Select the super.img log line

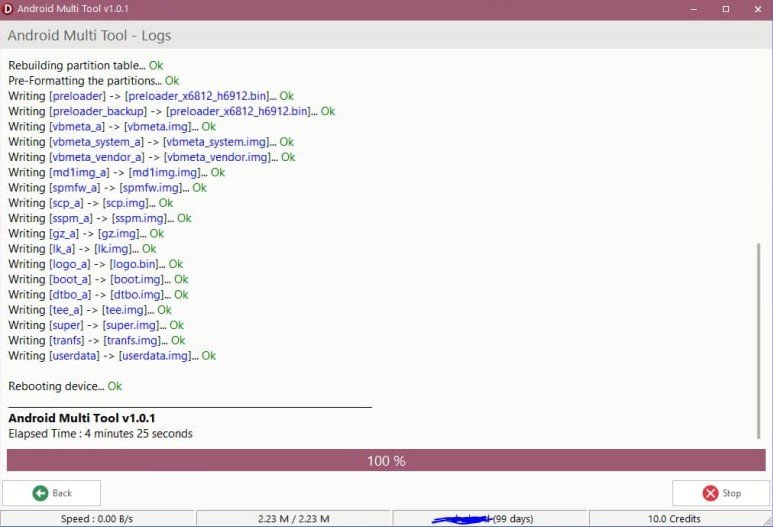(x=96, y=325)
